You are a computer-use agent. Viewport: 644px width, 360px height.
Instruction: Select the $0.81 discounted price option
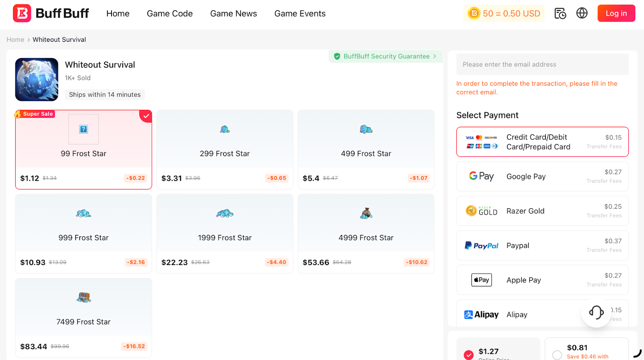557,354
